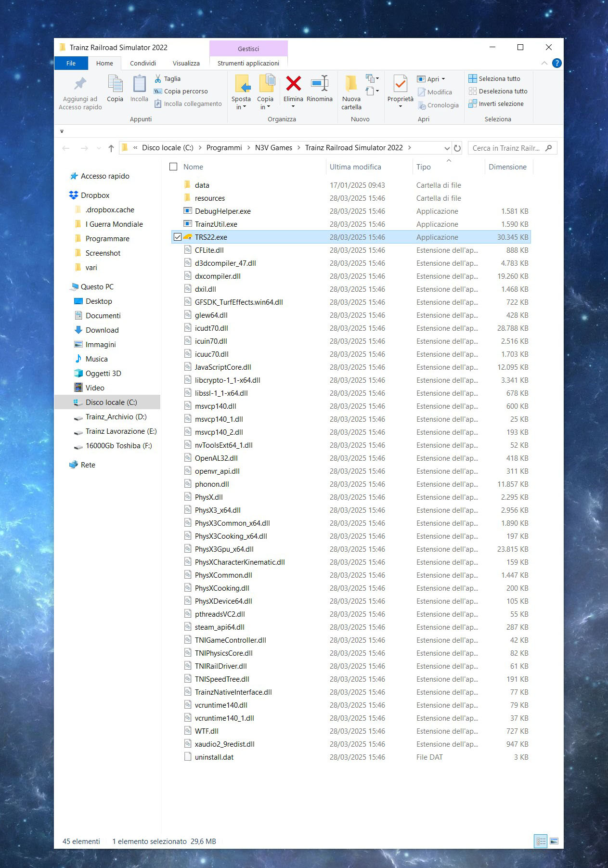Click N3V Games in breadcrumb path
This screenshot has height=868, width=608.
click(x=273, y=148)
